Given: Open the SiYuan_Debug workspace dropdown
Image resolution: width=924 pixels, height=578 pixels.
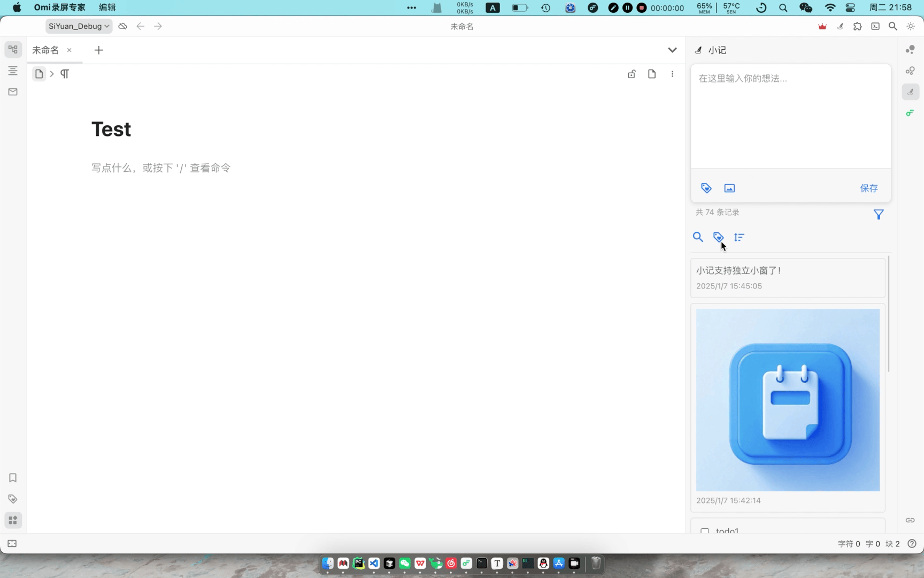Looking at the screenshot, I should (78, 26).
